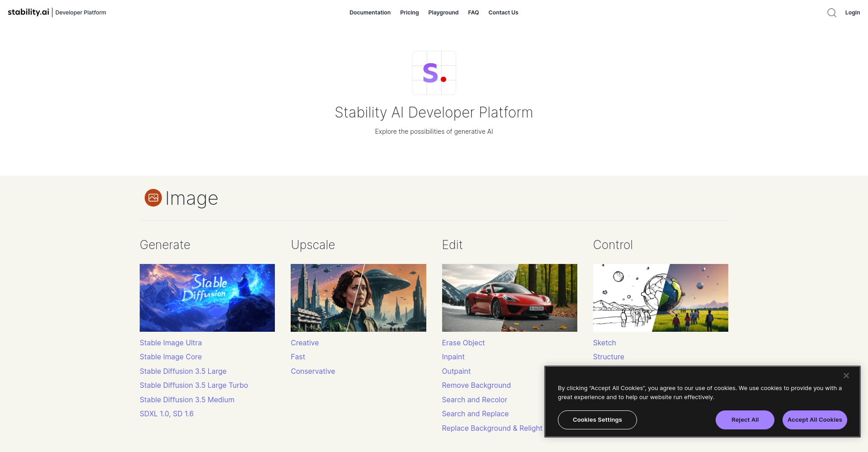Click the Edit red car thumbnail
This screenshot has width=868, height=452.
tap(509, 298)
